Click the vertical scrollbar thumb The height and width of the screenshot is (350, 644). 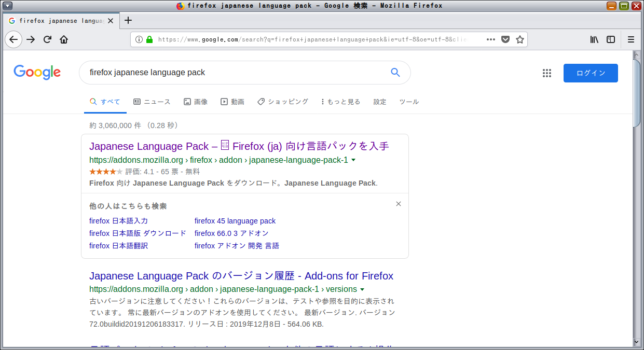(637, 93)
